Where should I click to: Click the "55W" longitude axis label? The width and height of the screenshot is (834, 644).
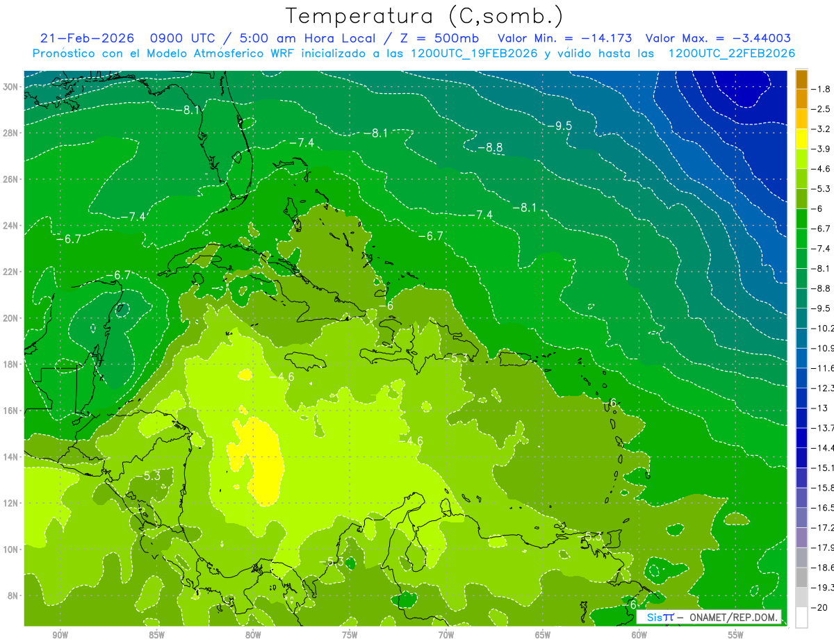pos(736,634)
